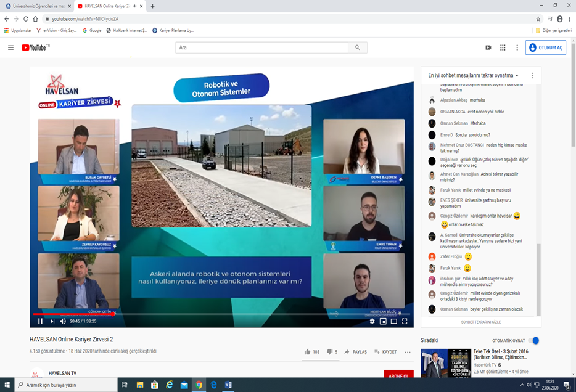Select the HAVELSAN Online Kariyer tab

pyautogui.click(x=107, y=6)
